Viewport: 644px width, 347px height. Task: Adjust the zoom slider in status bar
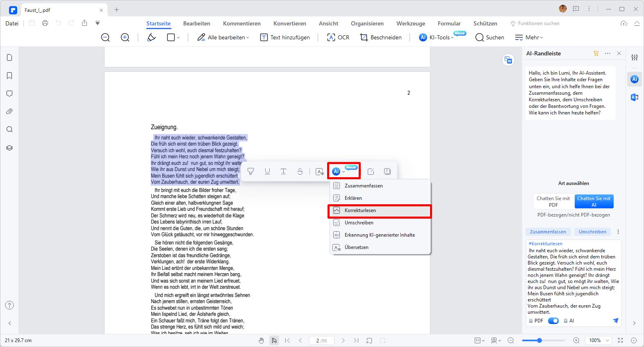[x=539, y=340]
